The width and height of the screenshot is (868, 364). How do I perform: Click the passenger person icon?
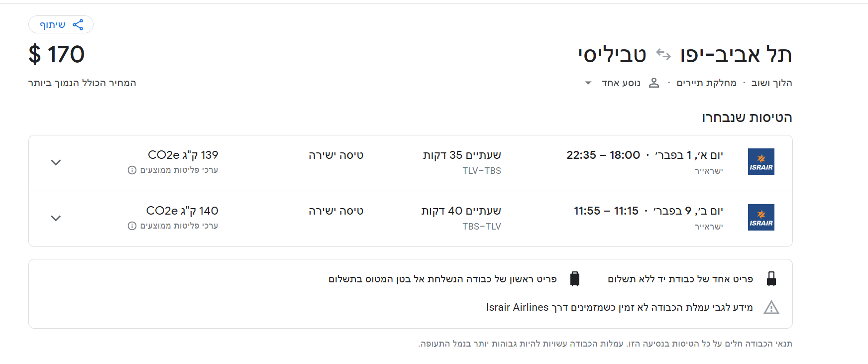pyautogui.click(x=654, y=83)
